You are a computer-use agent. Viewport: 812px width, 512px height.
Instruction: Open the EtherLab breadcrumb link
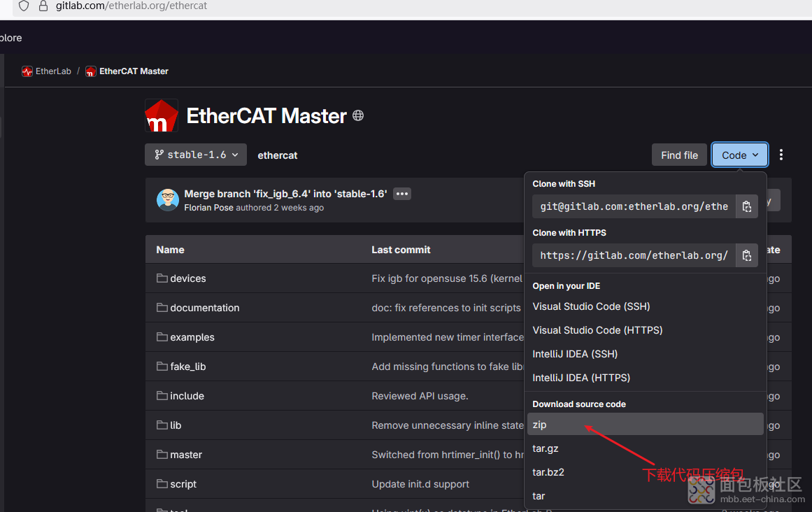pos(53,71)
